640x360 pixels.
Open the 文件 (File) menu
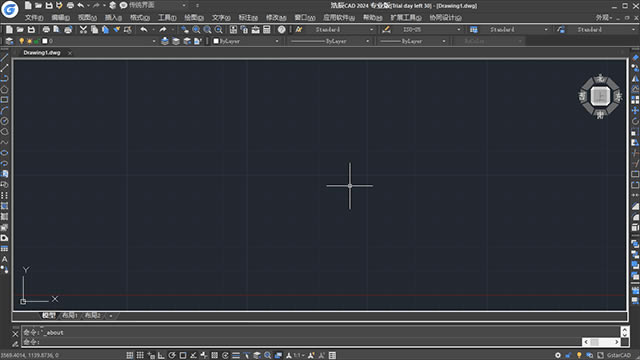34,18
